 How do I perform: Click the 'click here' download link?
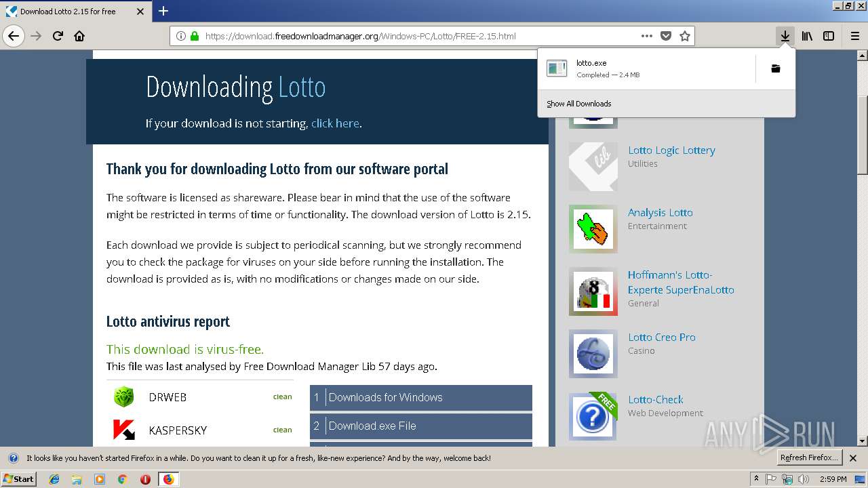point(335,123)
